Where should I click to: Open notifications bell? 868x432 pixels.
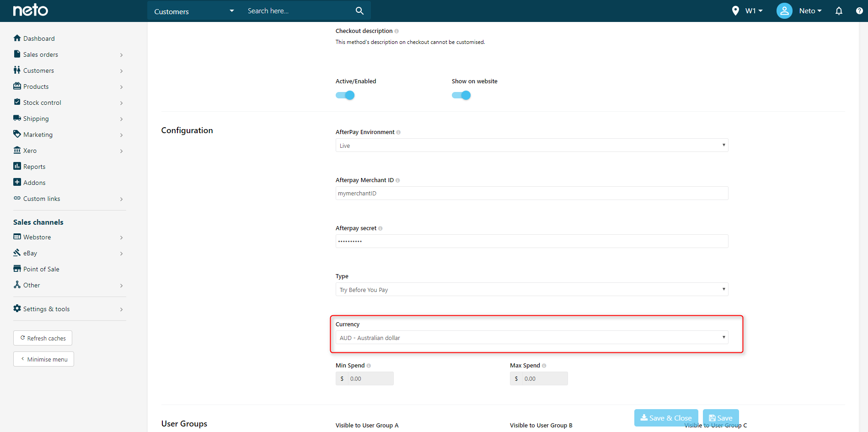(839, 11)
